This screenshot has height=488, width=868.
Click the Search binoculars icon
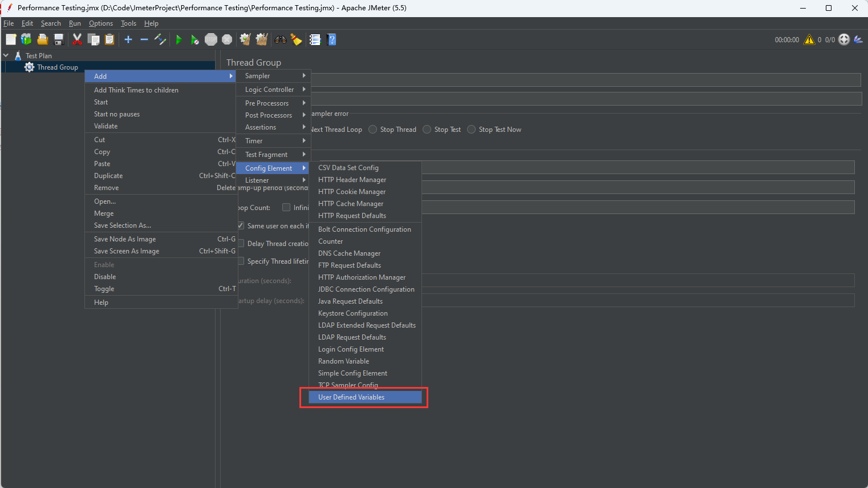click(x=281, y=39)
